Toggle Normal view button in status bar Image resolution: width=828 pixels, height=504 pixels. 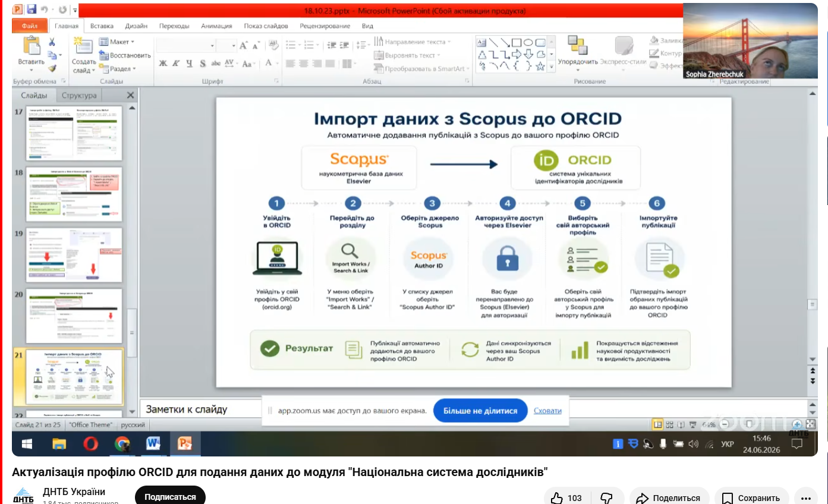(x=657, y=425)
